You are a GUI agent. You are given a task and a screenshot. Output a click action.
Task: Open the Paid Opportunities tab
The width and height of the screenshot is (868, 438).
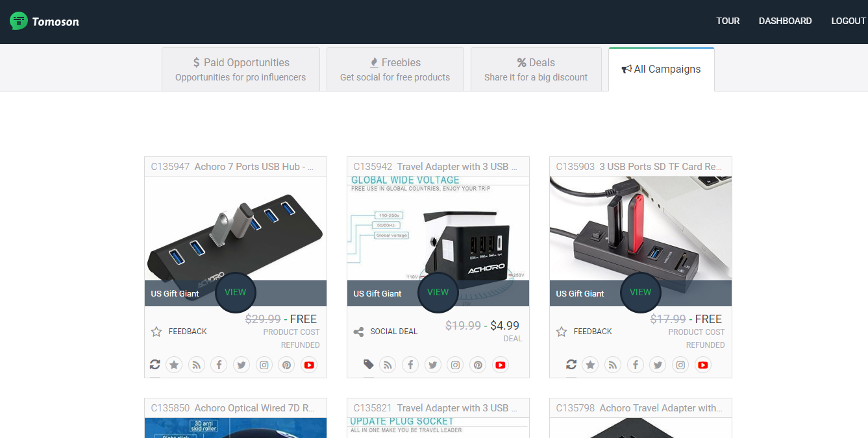tap(240, 69)
